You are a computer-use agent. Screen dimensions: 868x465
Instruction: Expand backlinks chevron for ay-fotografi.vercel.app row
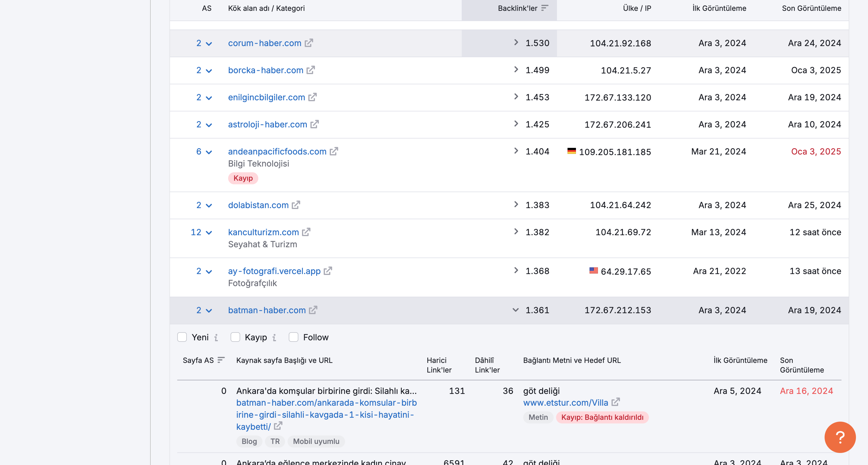(x=516, y=270)
